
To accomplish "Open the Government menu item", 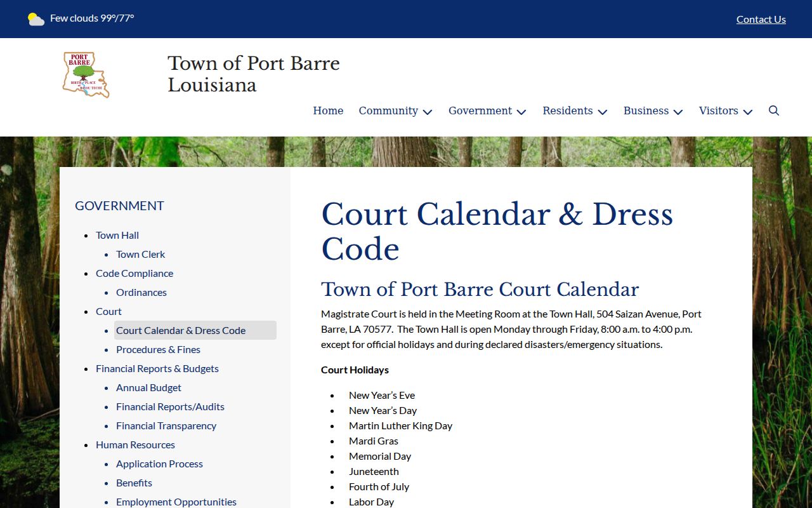I will 480,110.
